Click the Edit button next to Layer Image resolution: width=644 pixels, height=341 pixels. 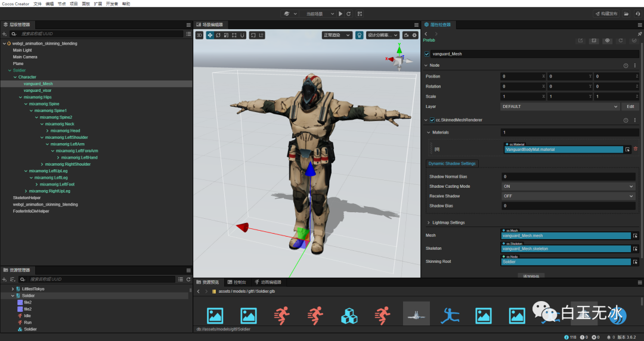point(630,107)
